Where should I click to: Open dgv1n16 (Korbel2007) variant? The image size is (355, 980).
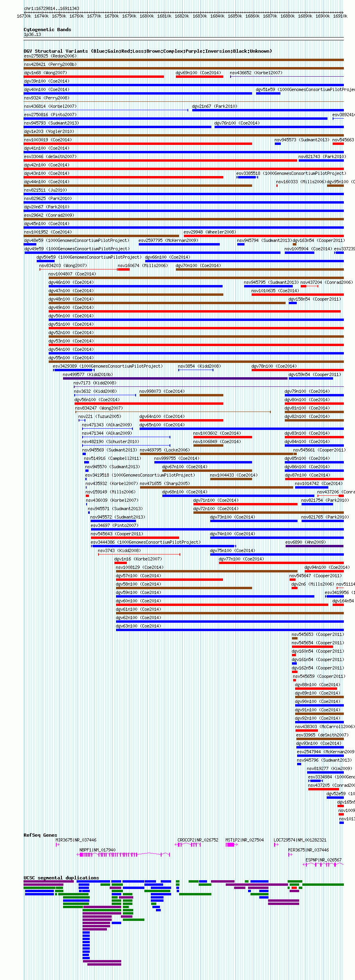point(138,559)
